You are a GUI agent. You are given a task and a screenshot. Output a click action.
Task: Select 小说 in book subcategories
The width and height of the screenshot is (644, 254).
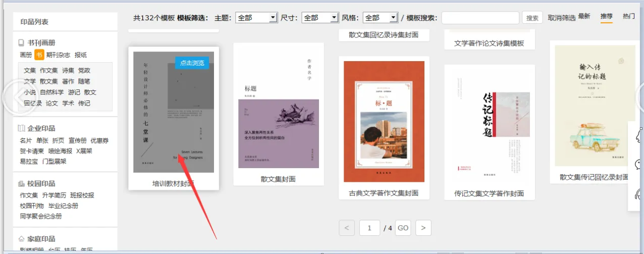[x=30, y=92]
